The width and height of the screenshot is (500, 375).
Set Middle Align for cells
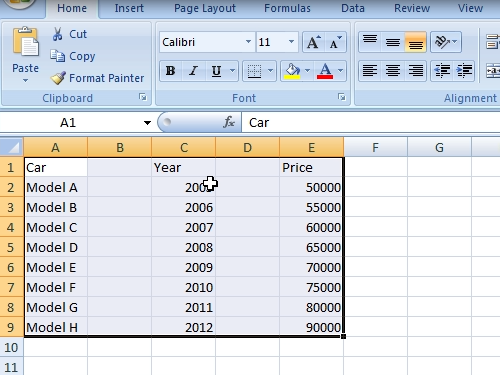[393, 42]
